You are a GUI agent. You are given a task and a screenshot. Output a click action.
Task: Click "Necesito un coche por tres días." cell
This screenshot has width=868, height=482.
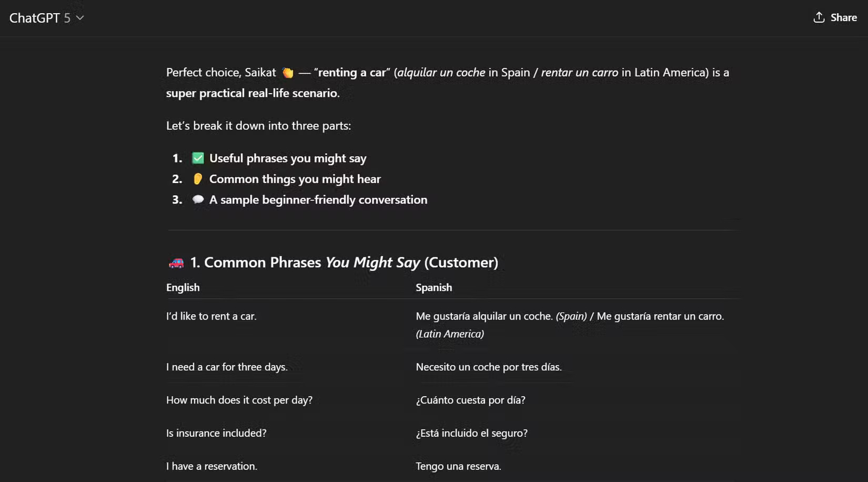pos(489,367)
